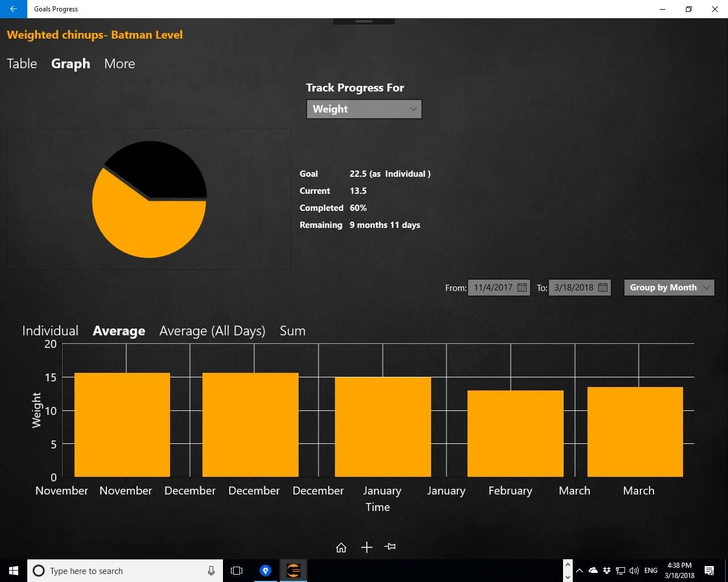Screen dimensions: 728x582
Task: Click the February axis label
Action: click(510, 490)
